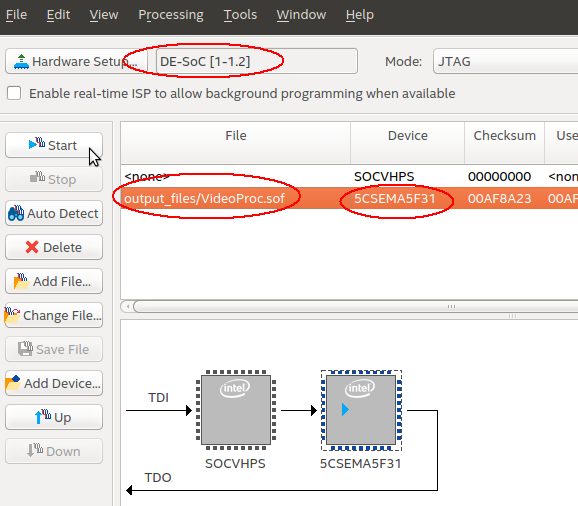Click the Change File button
This screenshot has height=506, width=578.
pos(54,315)
